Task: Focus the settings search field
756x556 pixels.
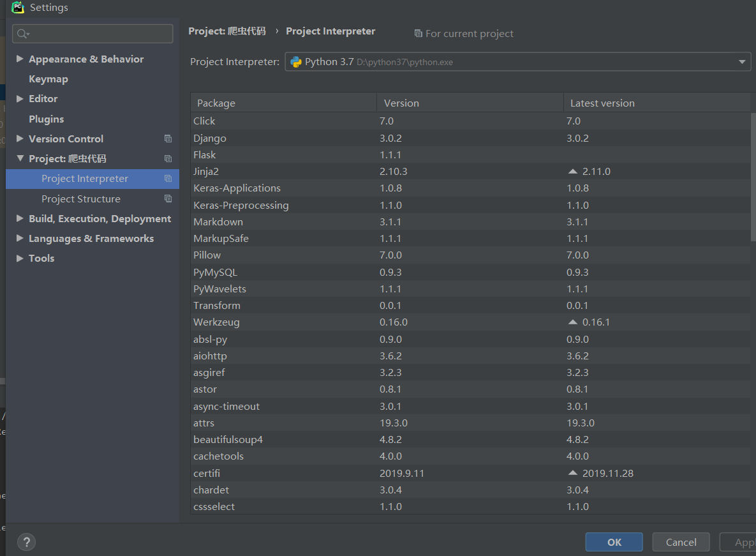Action: 93,34
